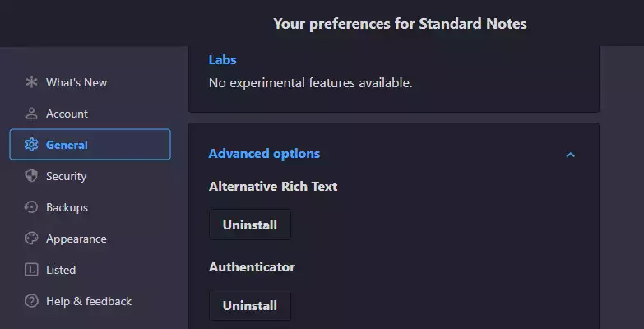Screen dimensions: 644x329
Task: Open the What's New menu label
Action: 76,82
